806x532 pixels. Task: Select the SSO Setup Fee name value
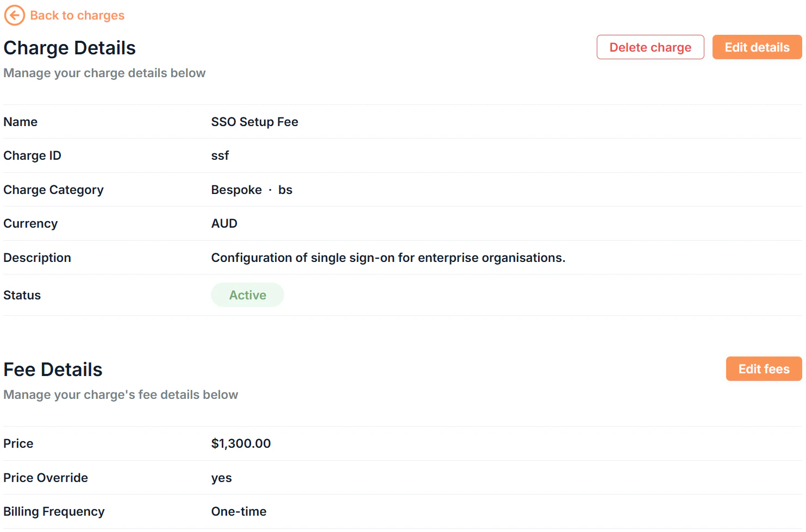(x=254, y=122)
